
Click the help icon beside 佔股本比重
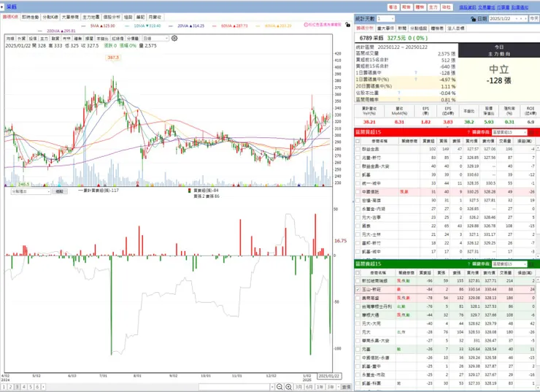(x=399, y=93)
